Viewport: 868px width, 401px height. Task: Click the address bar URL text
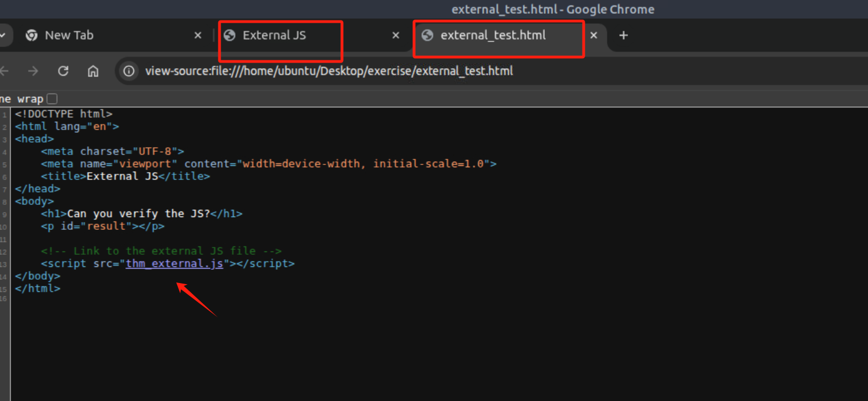329,71
